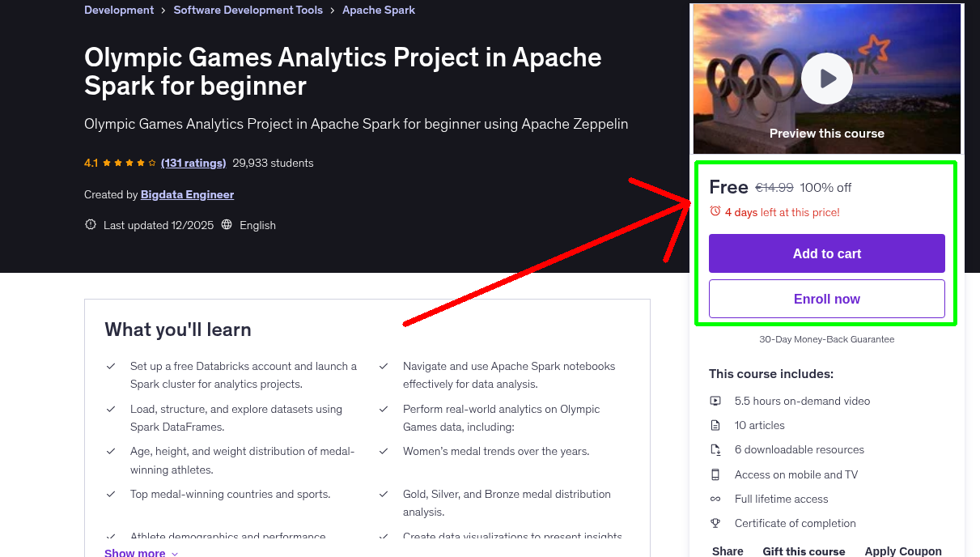The height and width of the screenshot is (557, 980).
Task: Click the certificate of completion icon
Action: point(715,523)
